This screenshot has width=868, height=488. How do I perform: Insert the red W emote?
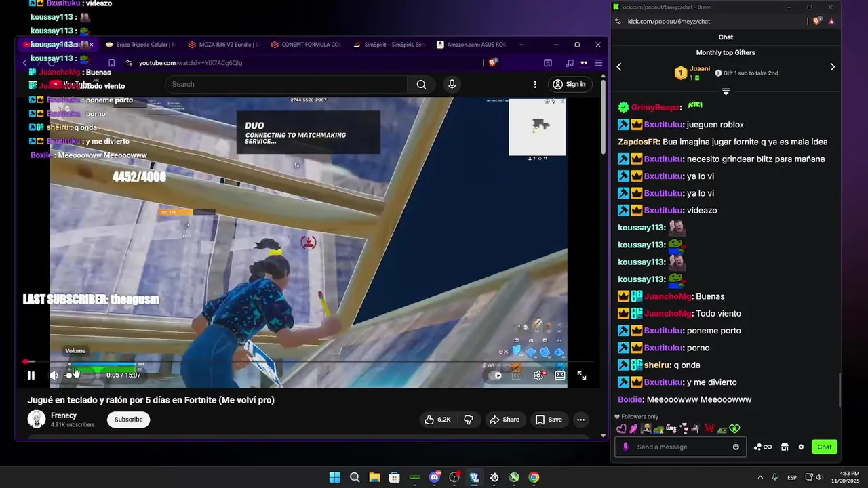(x=709, y=428)
